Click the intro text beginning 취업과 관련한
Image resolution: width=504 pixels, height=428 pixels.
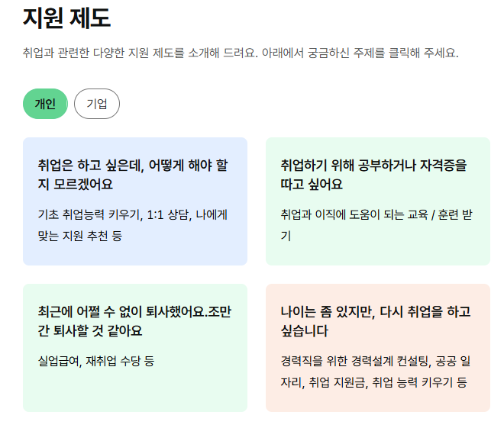tap(241, 53)
